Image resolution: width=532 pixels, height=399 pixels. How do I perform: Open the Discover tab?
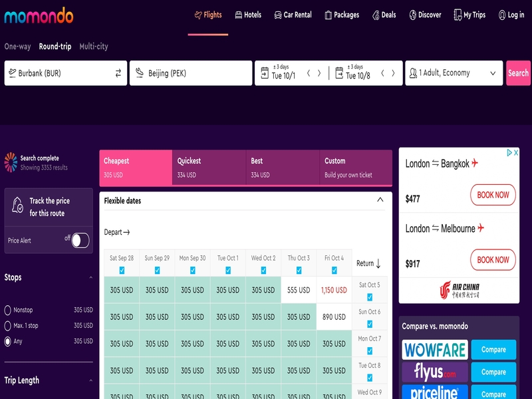425,15
